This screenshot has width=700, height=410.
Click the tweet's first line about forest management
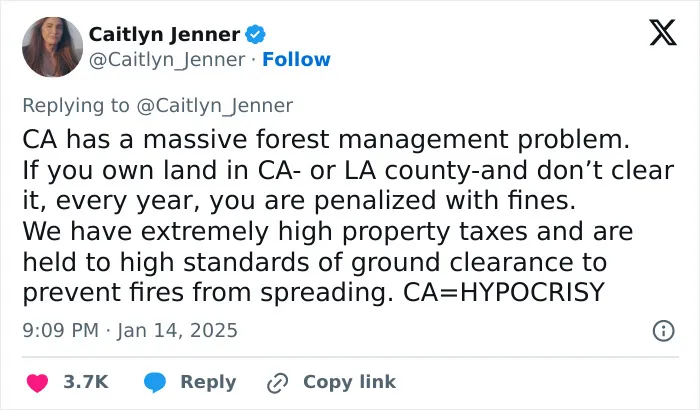pyautogui.click(x=326, y=139)
